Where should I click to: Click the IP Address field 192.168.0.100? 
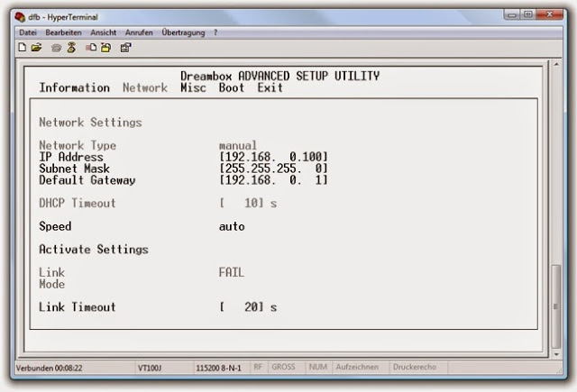273,157
